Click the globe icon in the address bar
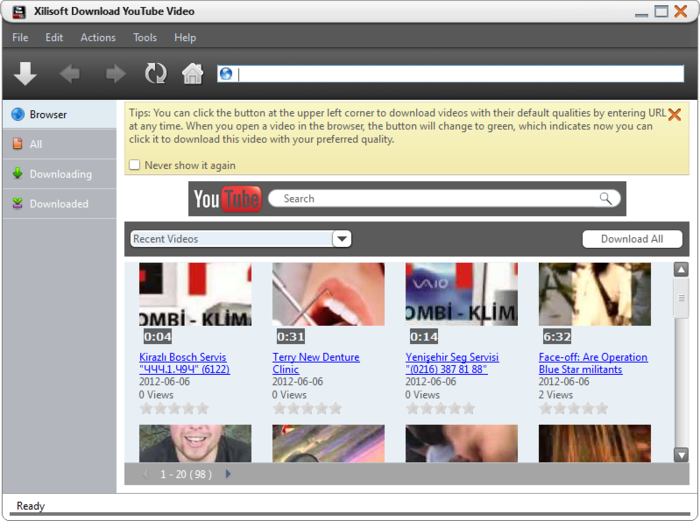700x521 pixels. tap(226, 74)
